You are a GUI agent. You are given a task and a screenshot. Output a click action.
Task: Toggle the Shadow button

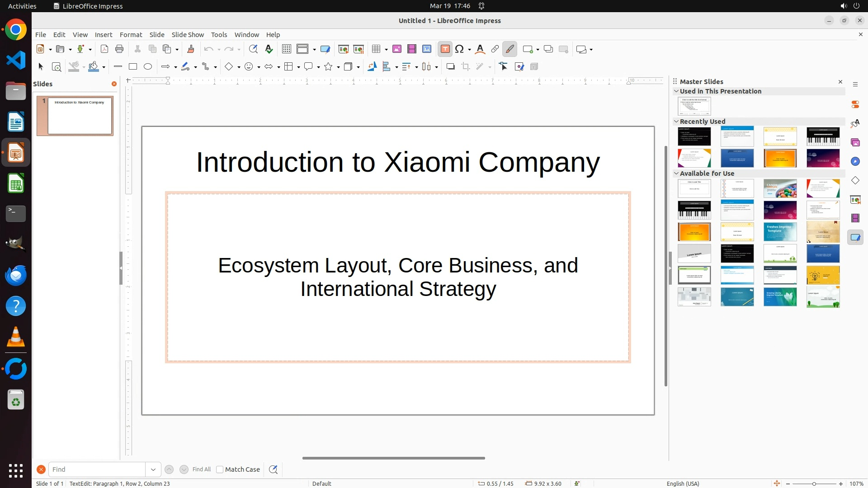[450, 67]
